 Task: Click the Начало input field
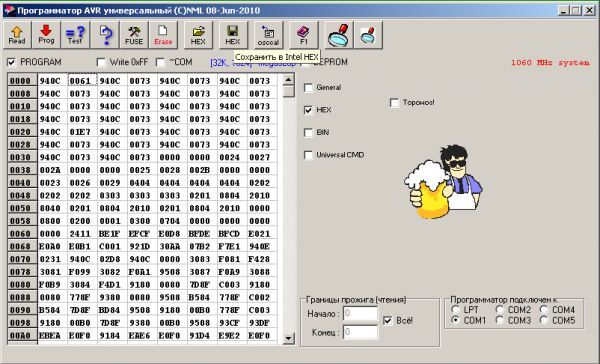pos(360,313)
